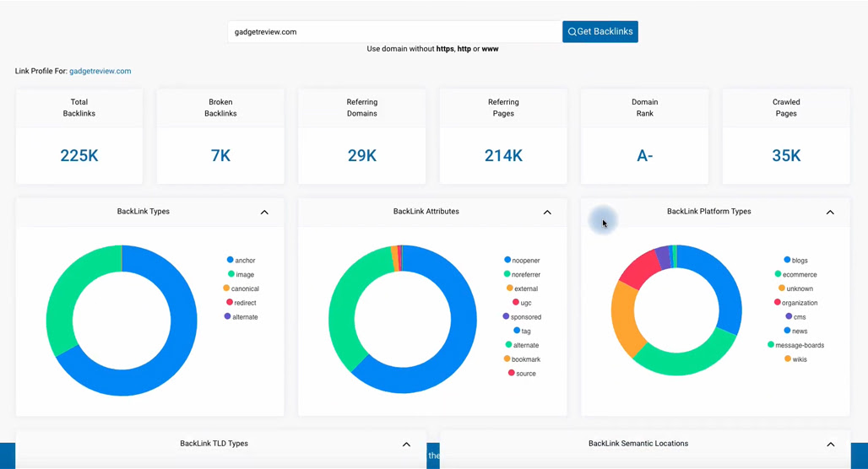Image resolution: width=868 pixels, height=469 pixels.
Task: Toggle the redirect legend item
Action: pos(241,303)
